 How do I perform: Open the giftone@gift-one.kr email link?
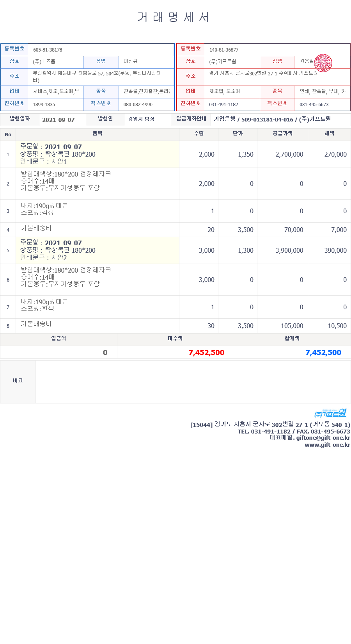tap(323, 438)
